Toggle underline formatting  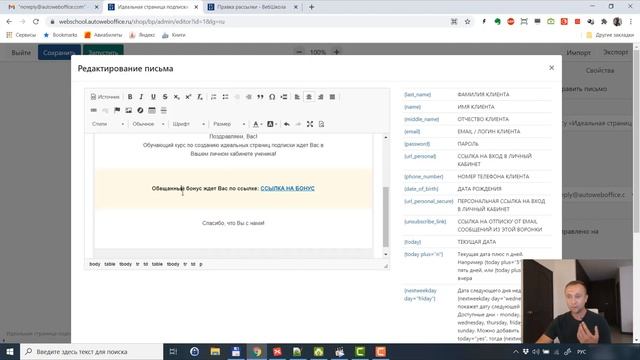coord(153,97)
